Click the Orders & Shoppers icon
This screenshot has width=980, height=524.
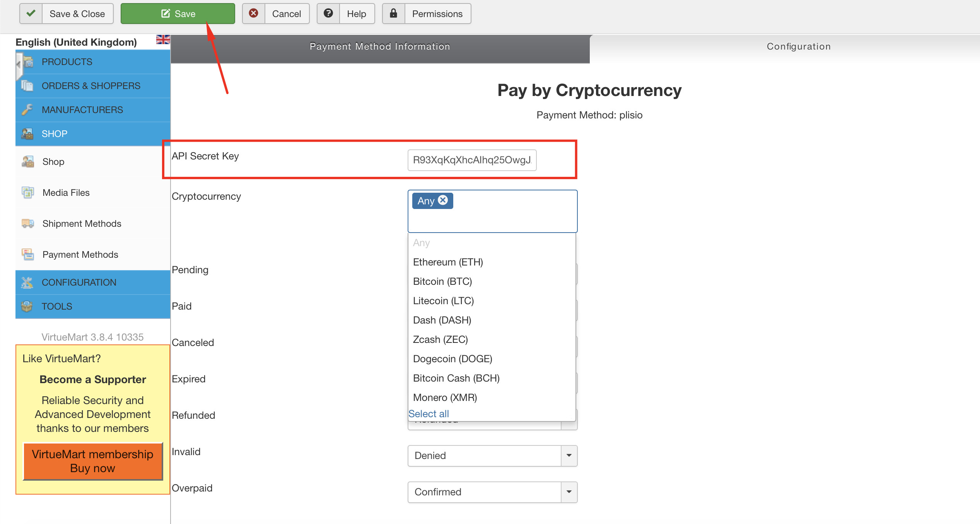27,86
